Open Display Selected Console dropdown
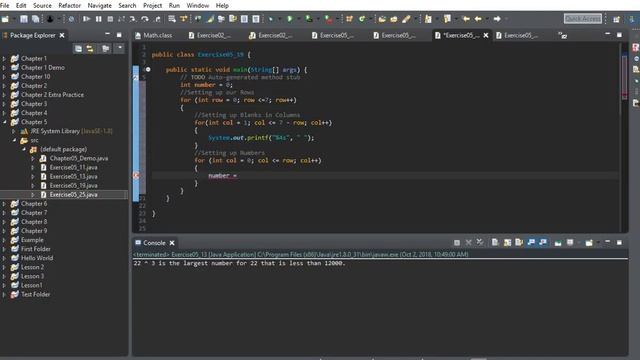Image resolution: width=640 pixels, height=360 pixels. tap(578, 243)
